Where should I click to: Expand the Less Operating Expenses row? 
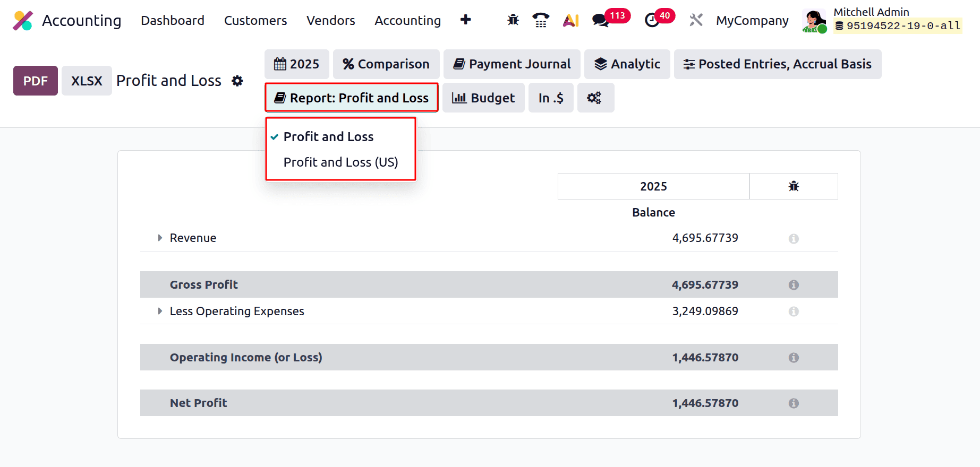coord(160,311)
